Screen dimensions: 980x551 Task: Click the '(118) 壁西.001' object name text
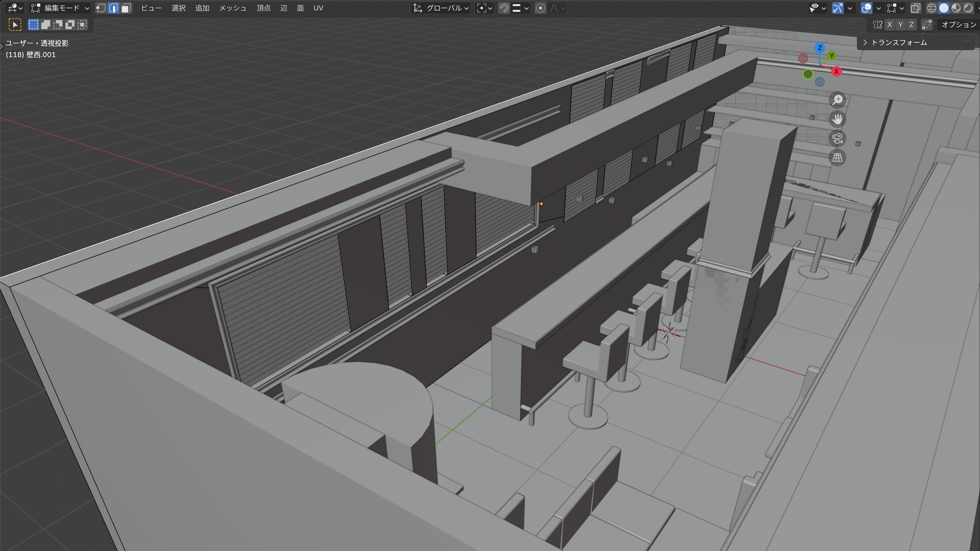point(31,55)
